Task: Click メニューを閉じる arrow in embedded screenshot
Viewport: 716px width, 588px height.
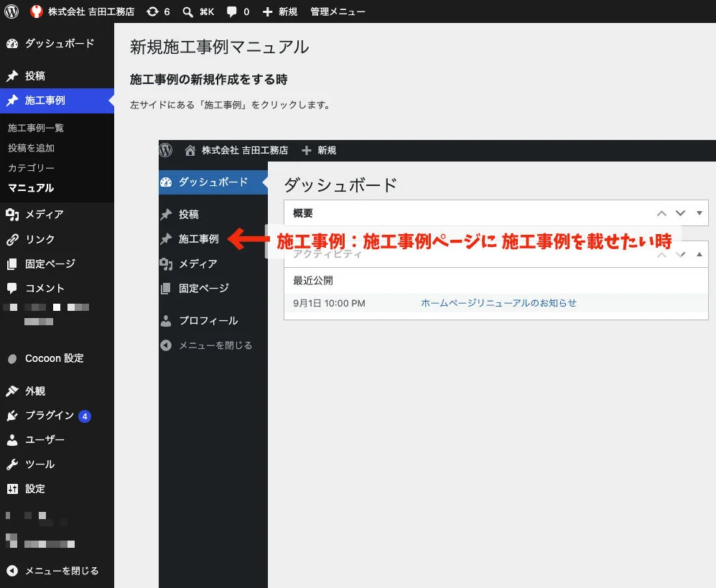Action: [x=166, y=345]
